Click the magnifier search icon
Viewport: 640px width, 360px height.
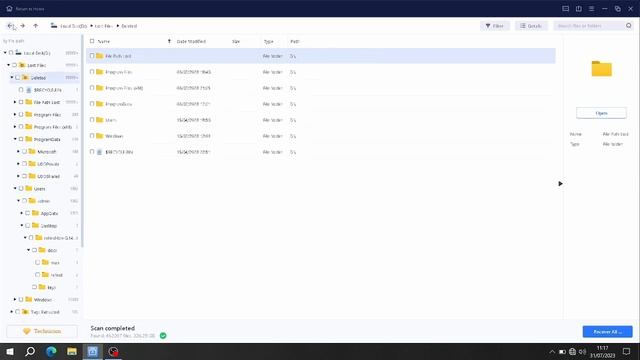pyautogui.click(x=629, y=26)
